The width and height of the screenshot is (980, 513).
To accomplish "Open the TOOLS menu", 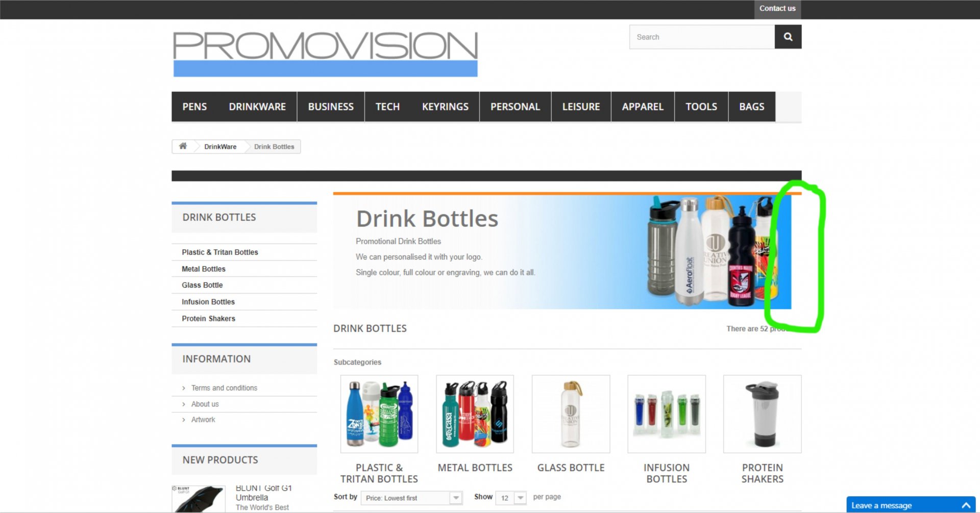I will click(x=701, y=107).
